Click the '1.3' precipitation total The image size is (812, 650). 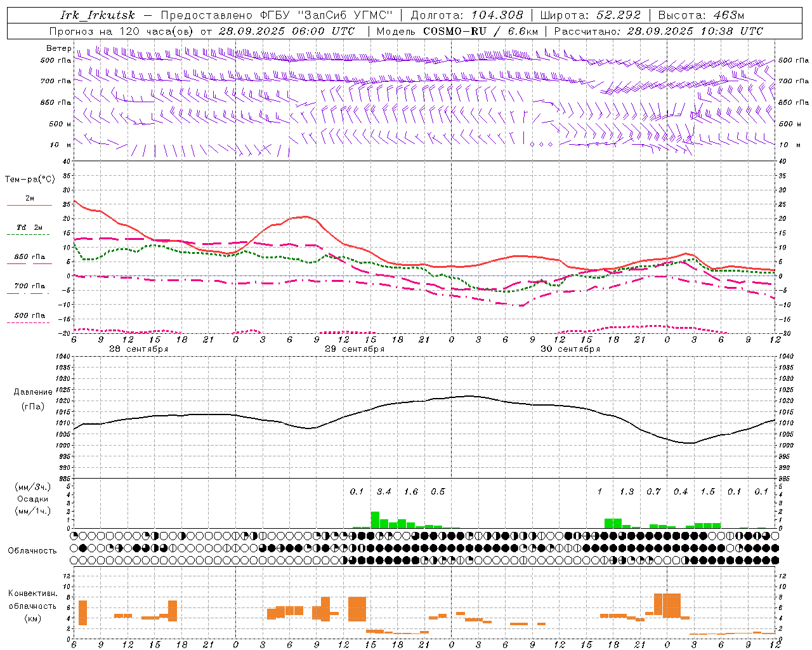point(627,492)
